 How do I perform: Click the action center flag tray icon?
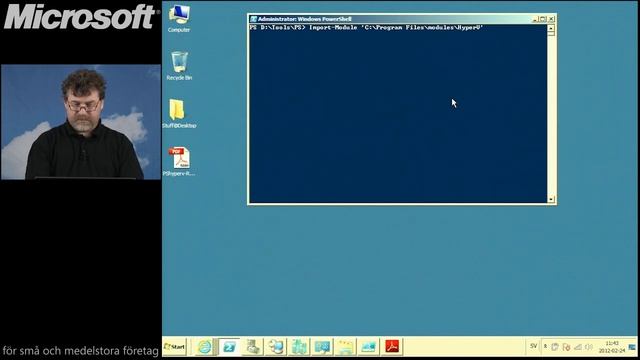point(566,347)
